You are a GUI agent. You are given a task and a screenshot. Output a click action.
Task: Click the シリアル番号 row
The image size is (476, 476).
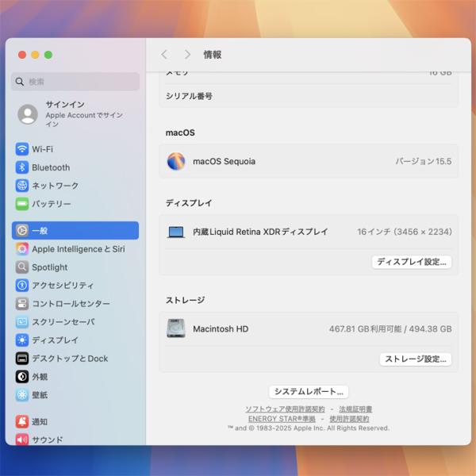pos(309,96)
